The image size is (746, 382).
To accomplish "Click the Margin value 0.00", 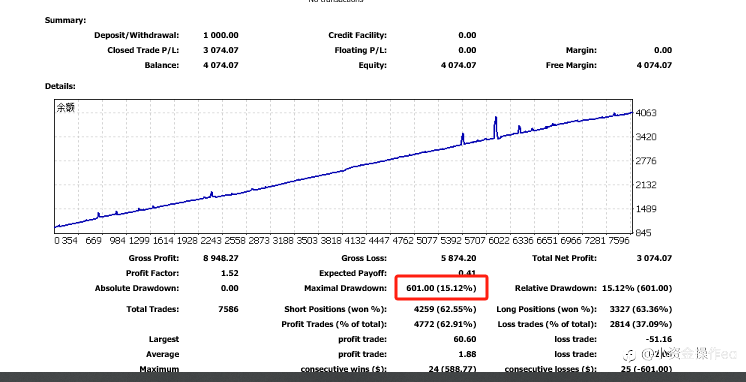I will click(663, 50).
